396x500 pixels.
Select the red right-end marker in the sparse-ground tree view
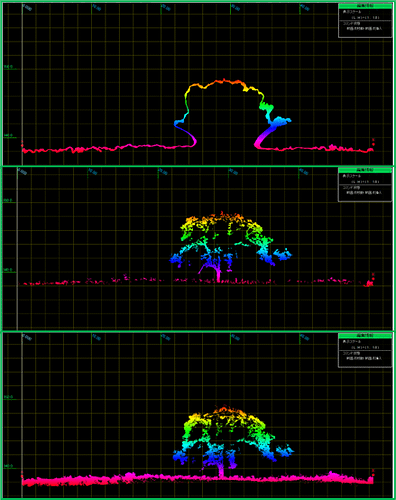(x=373, y=276)
